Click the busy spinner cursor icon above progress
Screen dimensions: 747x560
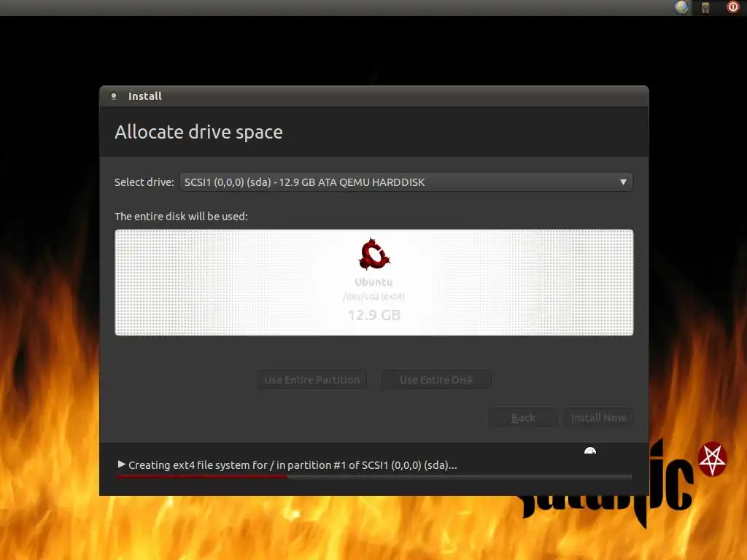(589, 451)
